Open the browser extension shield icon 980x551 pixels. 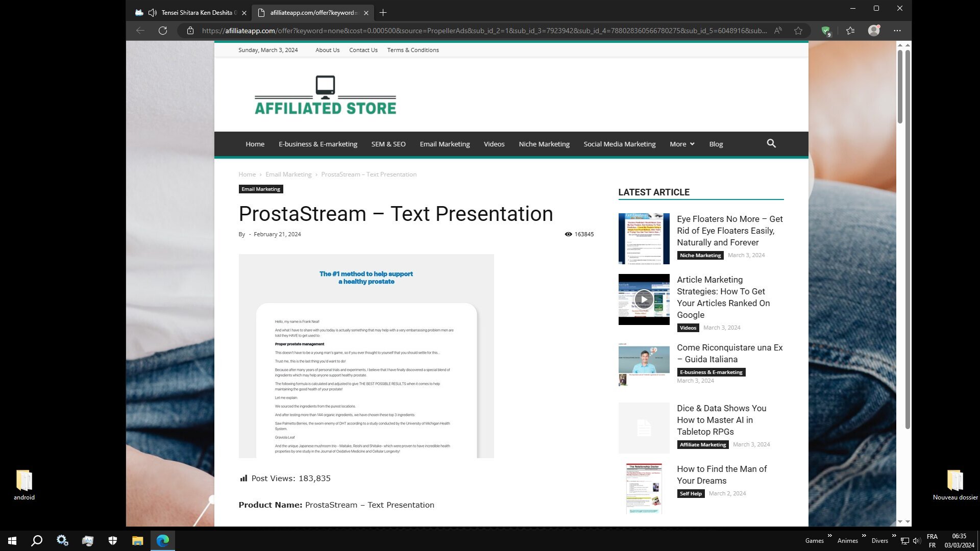tap(825, 31)
